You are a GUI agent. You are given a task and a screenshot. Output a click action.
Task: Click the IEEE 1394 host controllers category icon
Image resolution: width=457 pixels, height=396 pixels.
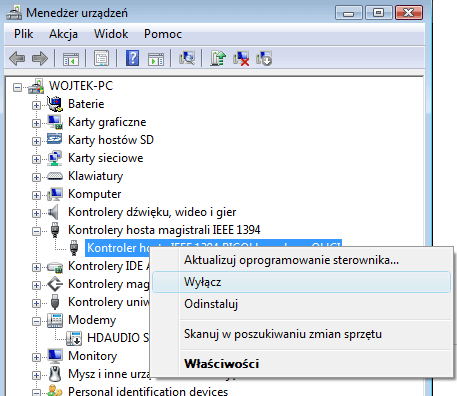click(55, 230)
